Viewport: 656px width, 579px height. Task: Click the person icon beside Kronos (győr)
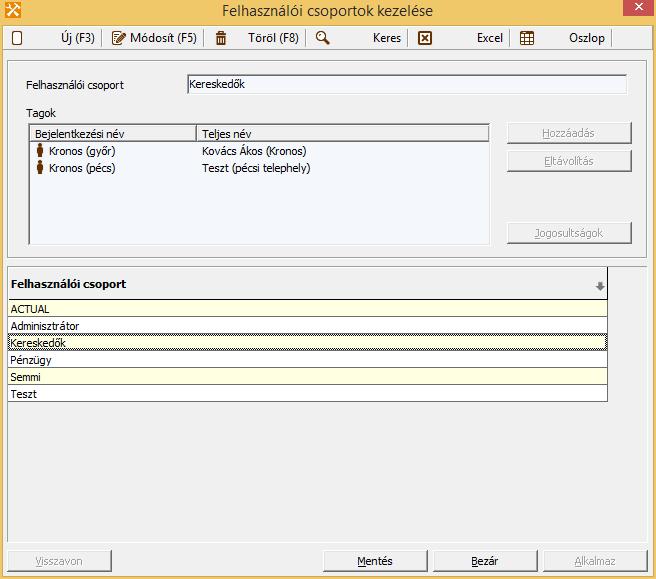[40, 150]
